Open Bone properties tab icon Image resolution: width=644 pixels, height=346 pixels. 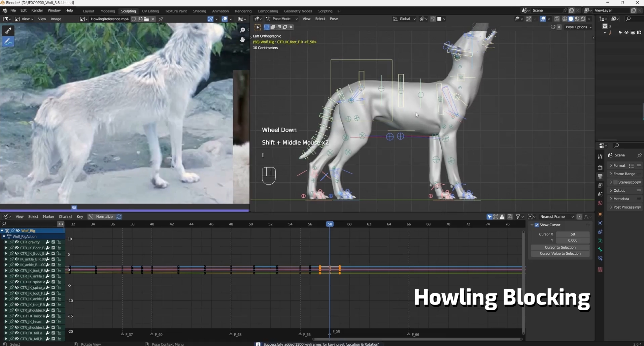coord(600,250)
